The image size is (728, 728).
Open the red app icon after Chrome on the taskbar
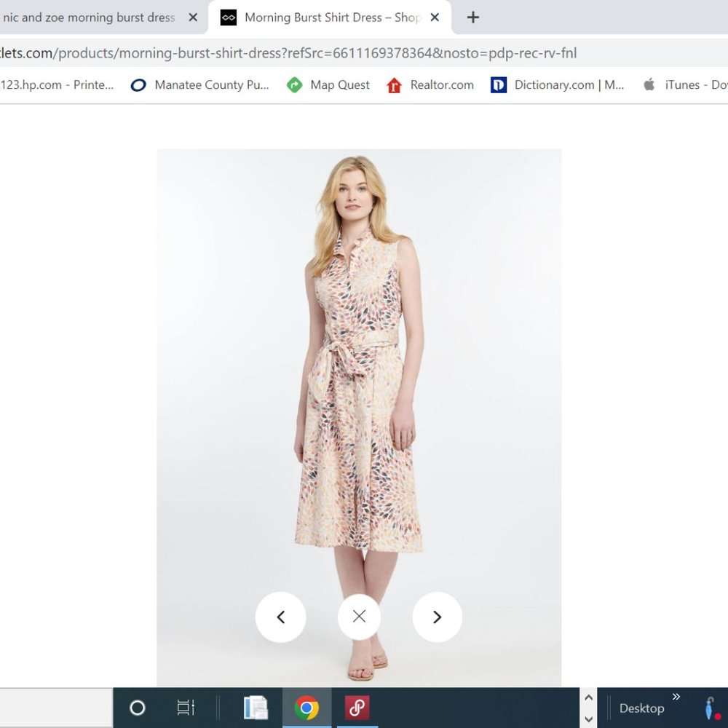357,708
